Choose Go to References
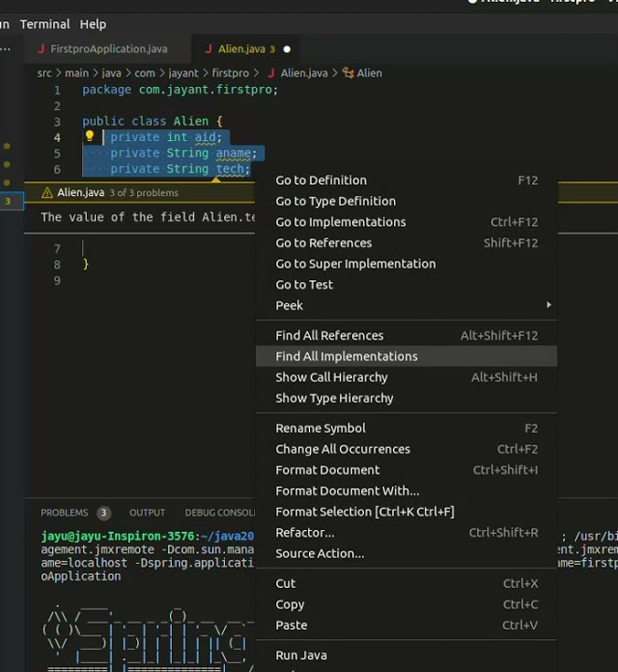The height and width of the screenshot is (672, 618). pyautogui.click(x=406, y=243)
